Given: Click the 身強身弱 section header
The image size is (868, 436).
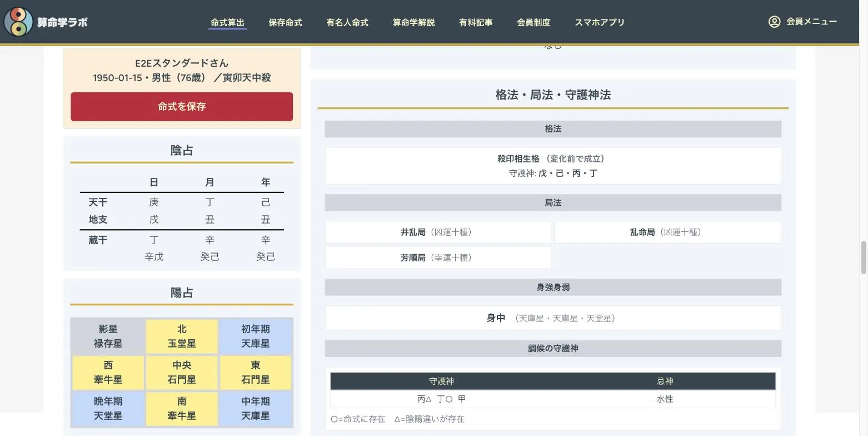Looking at the screenshot, I should pyautogui.click(x=553, y=288).
